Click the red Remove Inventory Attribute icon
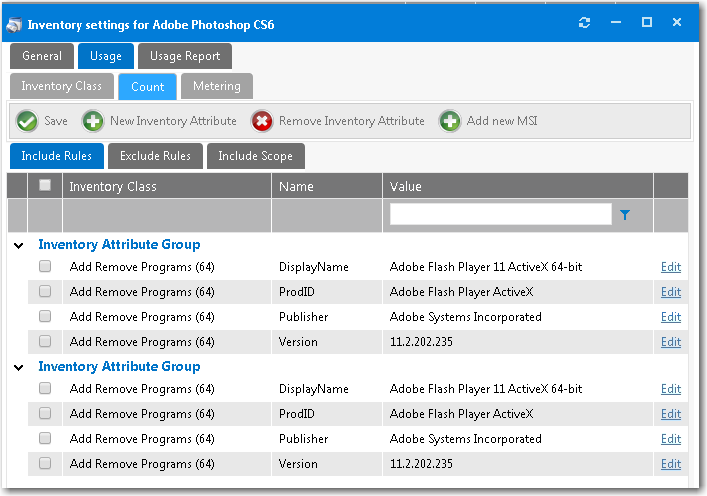The image size is (707, 496). point(262,121)
